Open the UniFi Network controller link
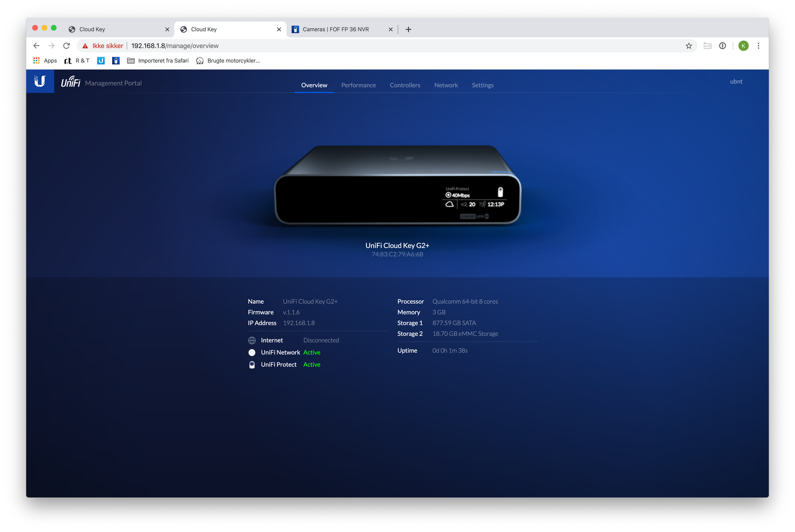 280,352
